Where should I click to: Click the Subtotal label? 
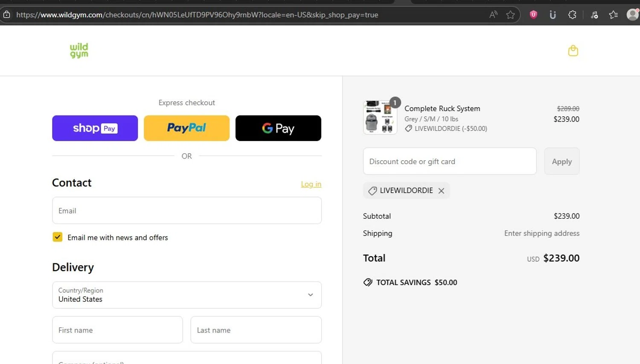pos(377,216)
